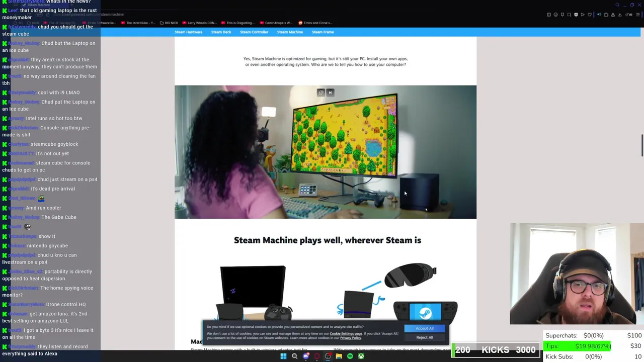
Task: Click the streamer webcam overlay
Action: [577, 274]
